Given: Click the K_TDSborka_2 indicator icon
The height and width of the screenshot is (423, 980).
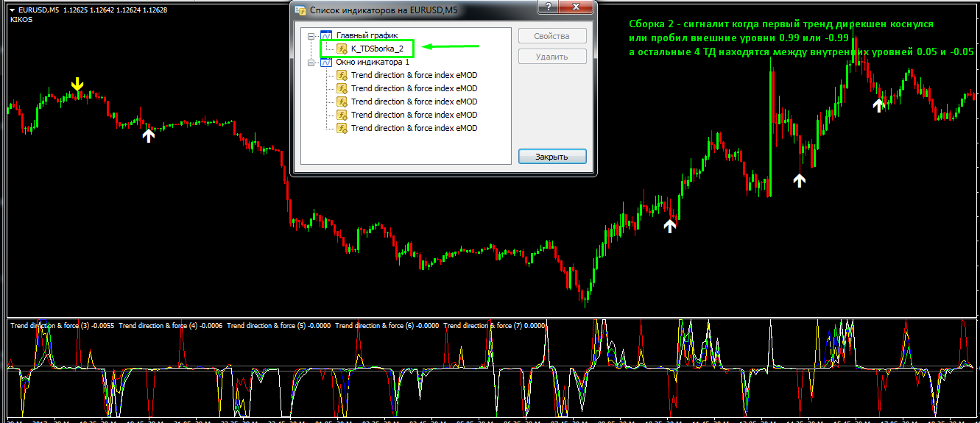Looking at the screenshot, I should (x=342, y=49).
